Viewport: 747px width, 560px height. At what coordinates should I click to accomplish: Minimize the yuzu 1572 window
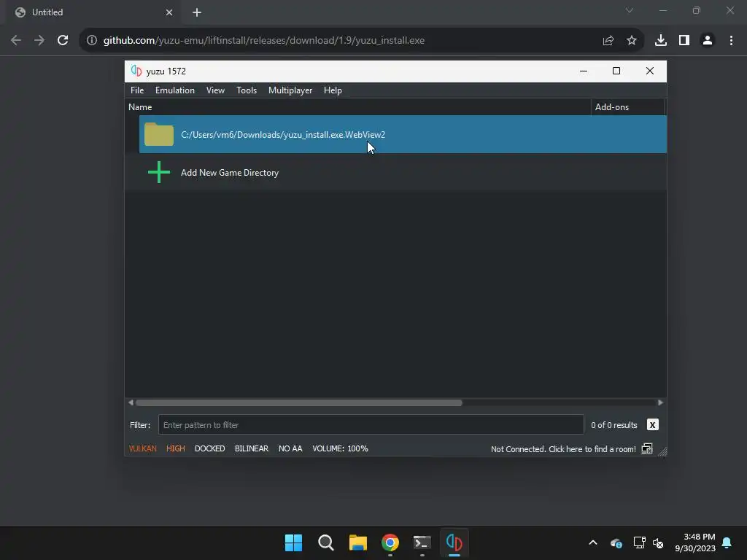point(583,71)
